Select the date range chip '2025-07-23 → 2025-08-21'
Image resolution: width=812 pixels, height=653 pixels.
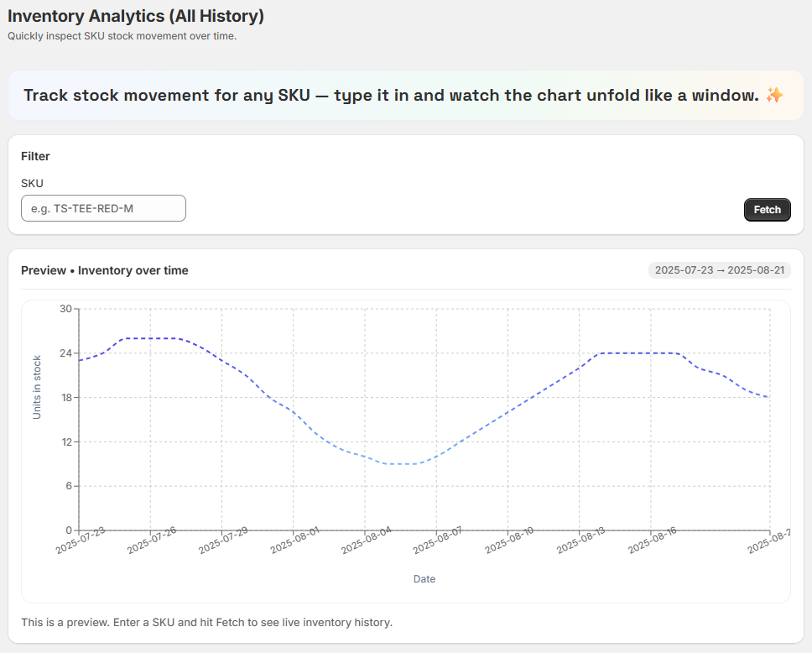(x=719, y=270)
